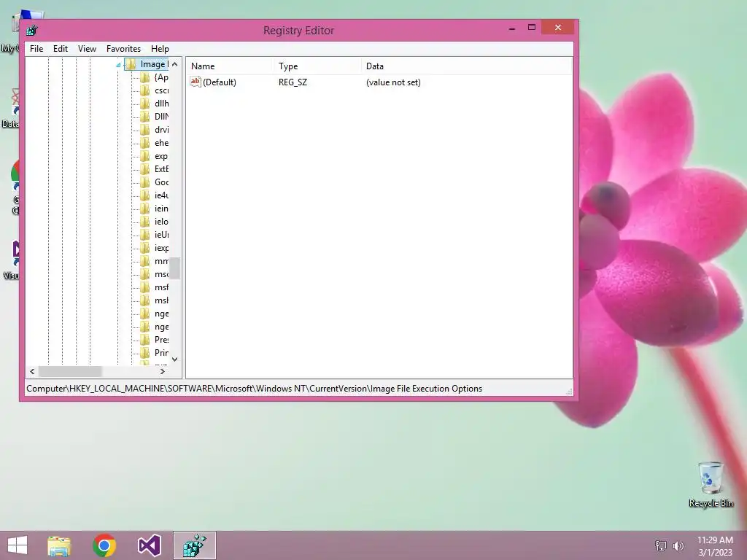Click the tree pane vertical scrollbar thumb
This screenshot has width=747, height=560.
175,268
